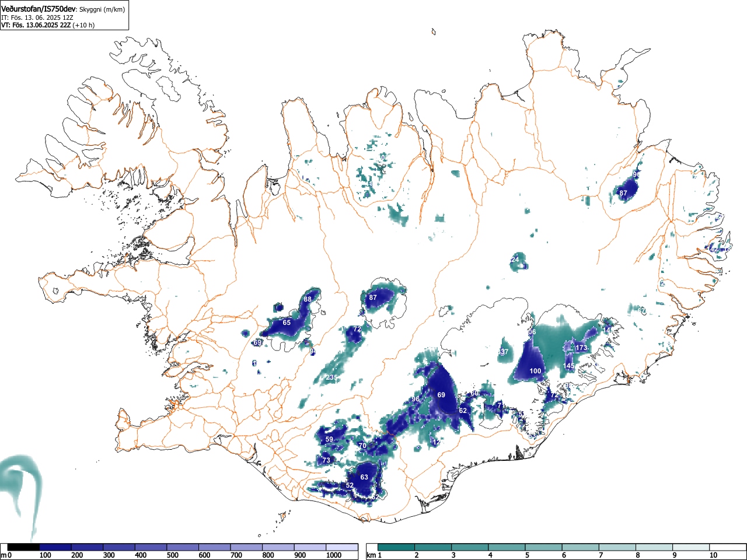Click the '63' visibility value on map
The image size is (747, 560).
364,477
